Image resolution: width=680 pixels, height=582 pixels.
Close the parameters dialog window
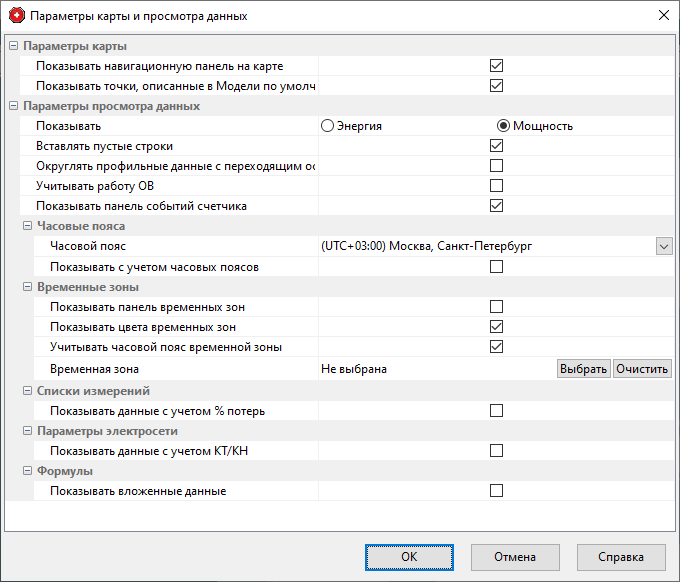point(664,16)
